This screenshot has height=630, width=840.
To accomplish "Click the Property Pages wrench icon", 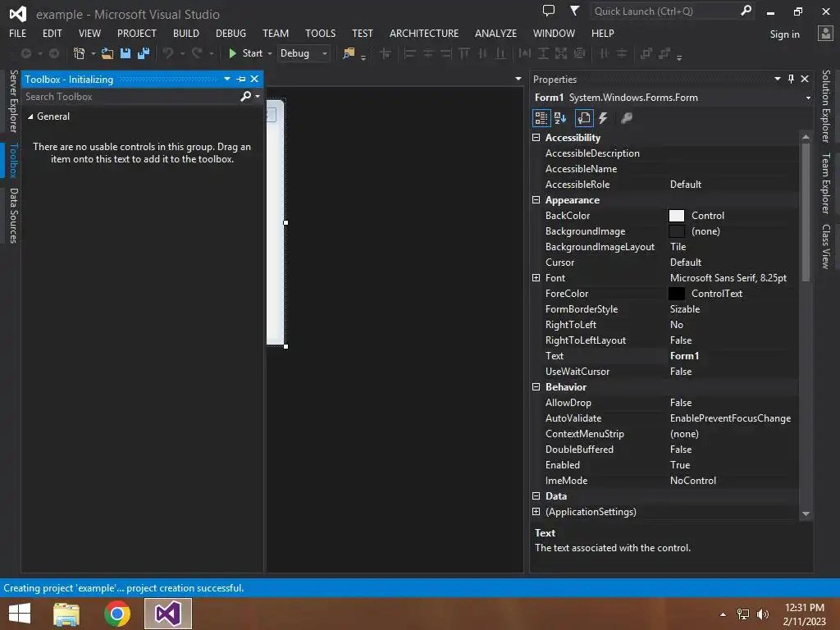I will pos(626,118).
